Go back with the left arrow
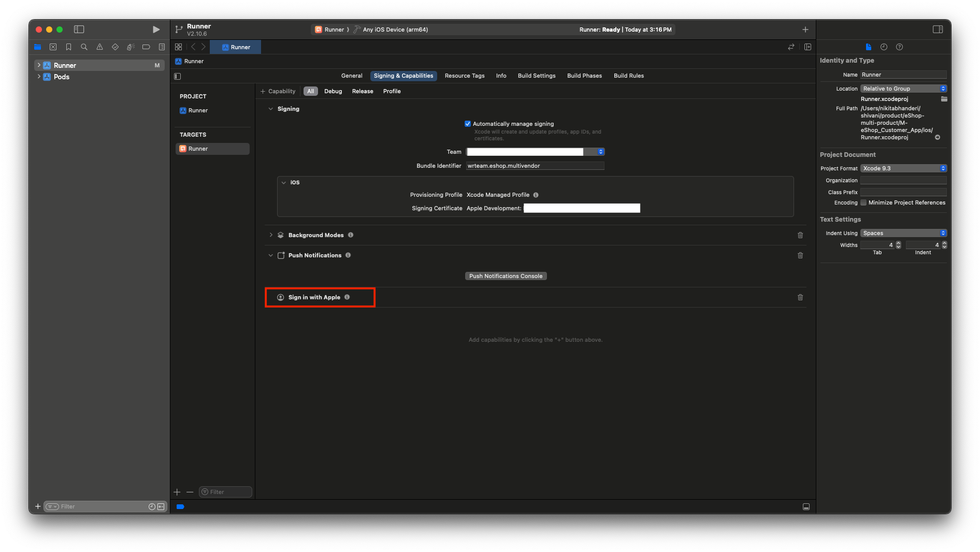 pos(193,47)
